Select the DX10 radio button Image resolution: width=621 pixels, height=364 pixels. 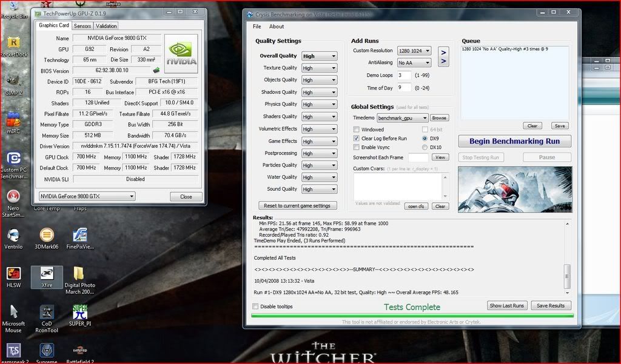point(425,147)
